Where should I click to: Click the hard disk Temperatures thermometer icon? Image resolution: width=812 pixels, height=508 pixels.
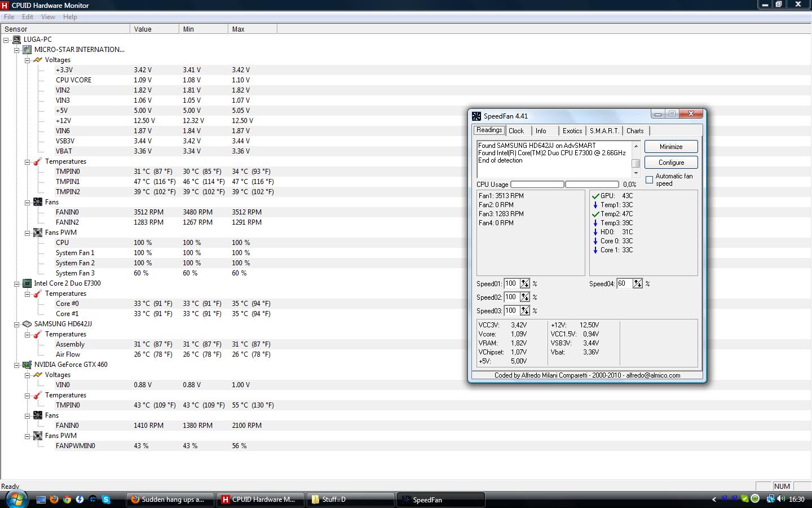click(38, 334)
